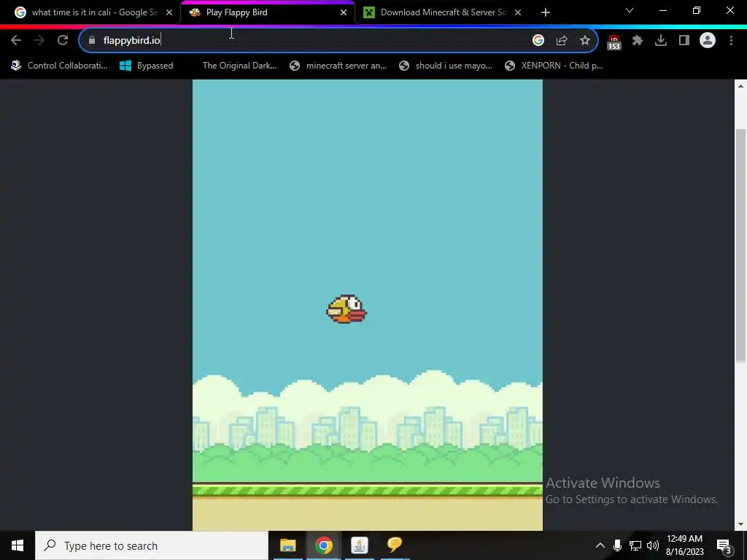
Task: Reload the Flappy Bird page
Action: point(63,41)
